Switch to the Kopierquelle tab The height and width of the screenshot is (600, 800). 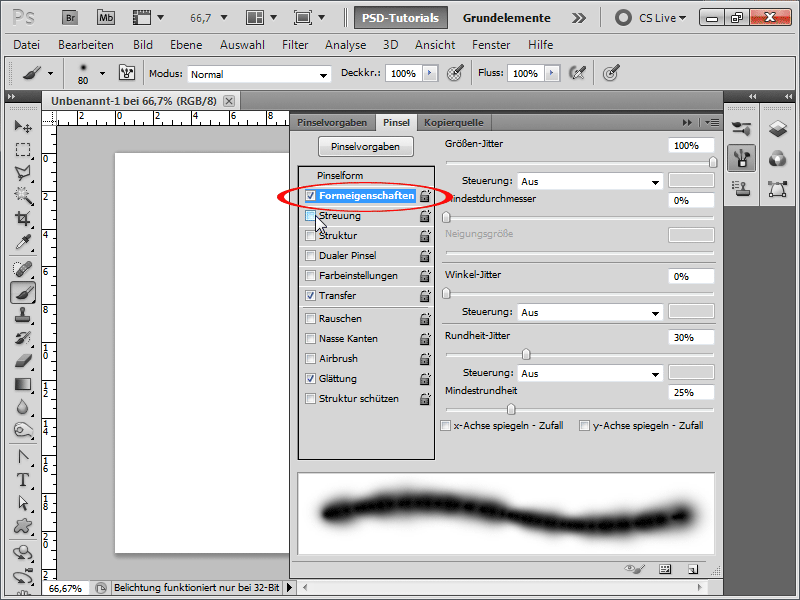[x=454, y=122]
